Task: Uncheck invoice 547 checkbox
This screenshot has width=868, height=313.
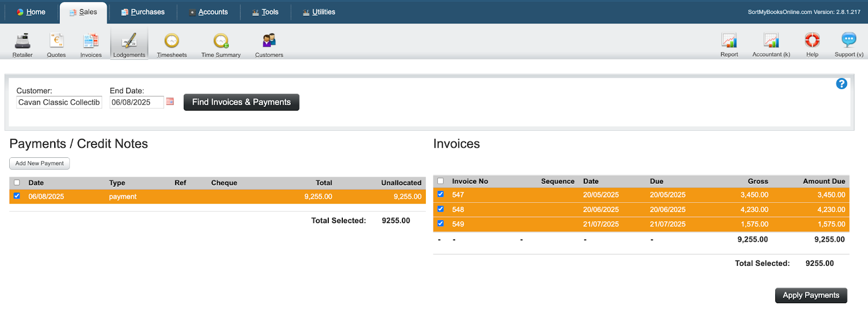Action: 441,194
